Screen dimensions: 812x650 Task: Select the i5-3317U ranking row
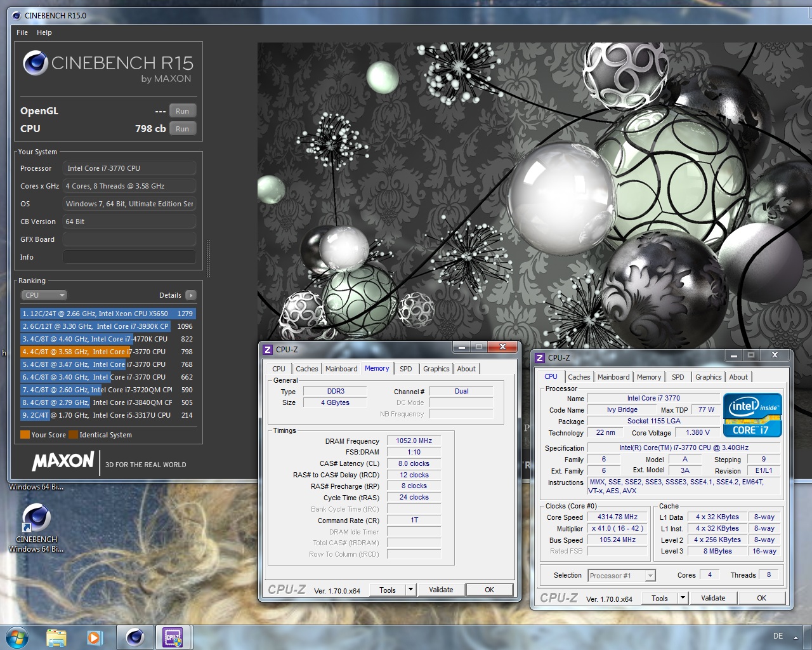point(108,415)
